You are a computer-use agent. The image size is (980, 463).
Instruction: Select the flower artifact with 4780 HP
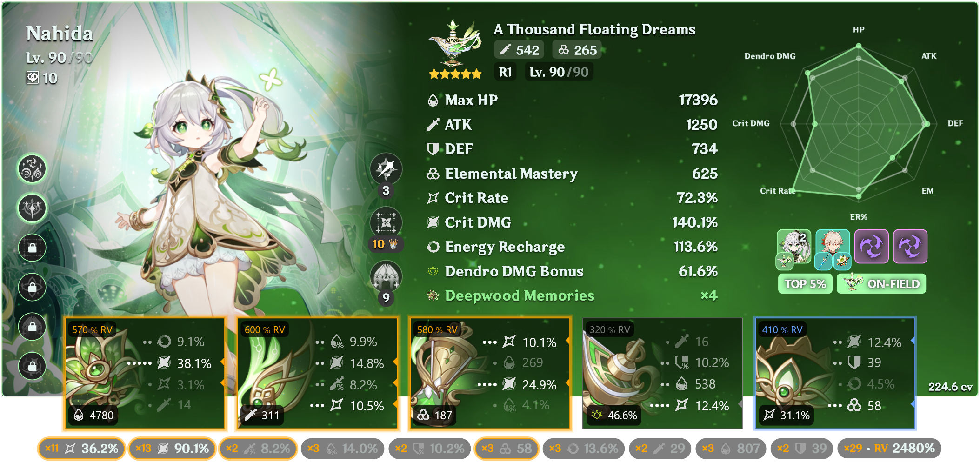[x=145, y=373]
